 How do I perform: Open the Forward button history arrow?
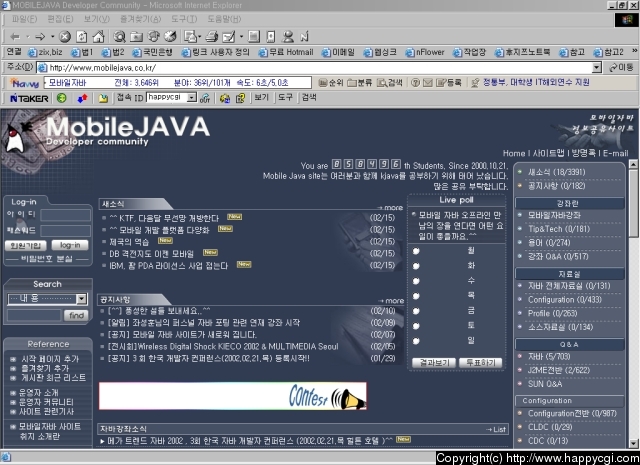(53, 37)
